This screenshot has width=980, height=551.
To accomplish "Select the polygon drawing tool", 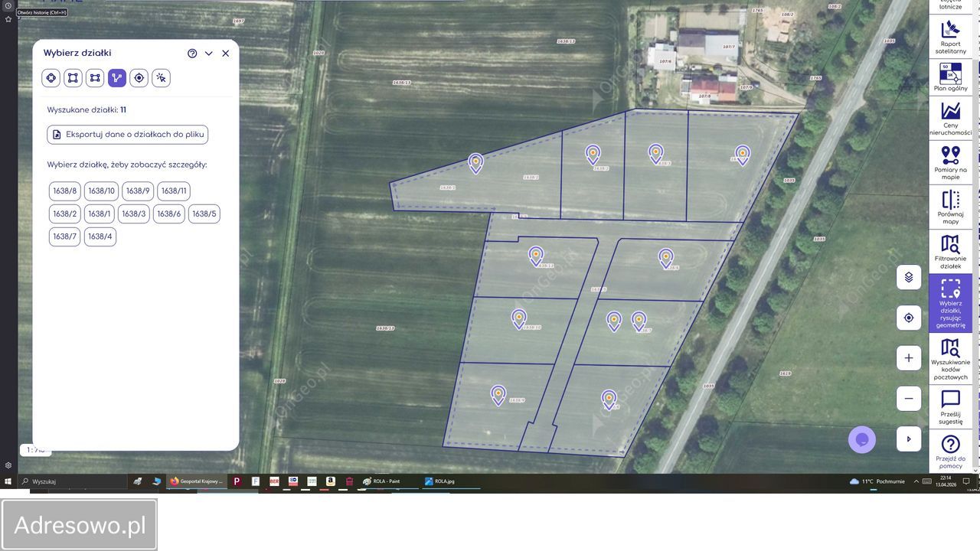I will tap(51, 77).
